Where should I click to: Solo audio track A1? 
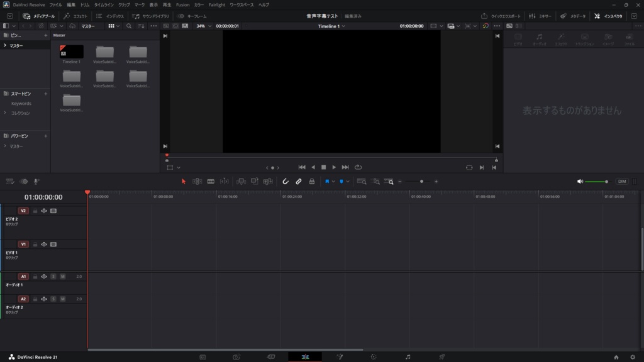(53, 277)
